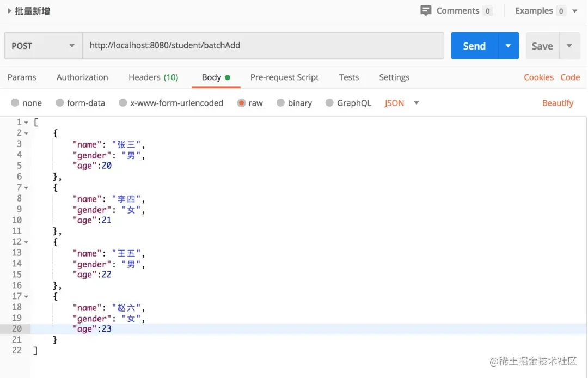
Task: Open the Code snippet panel
Action: tap(570, 77)
